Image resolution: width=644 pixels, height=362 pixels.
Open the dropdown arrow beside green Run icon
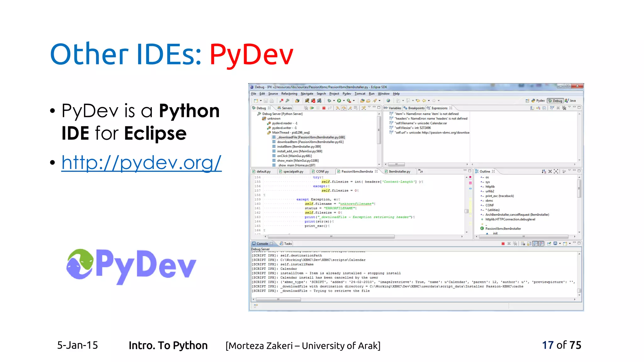[344, 101]
